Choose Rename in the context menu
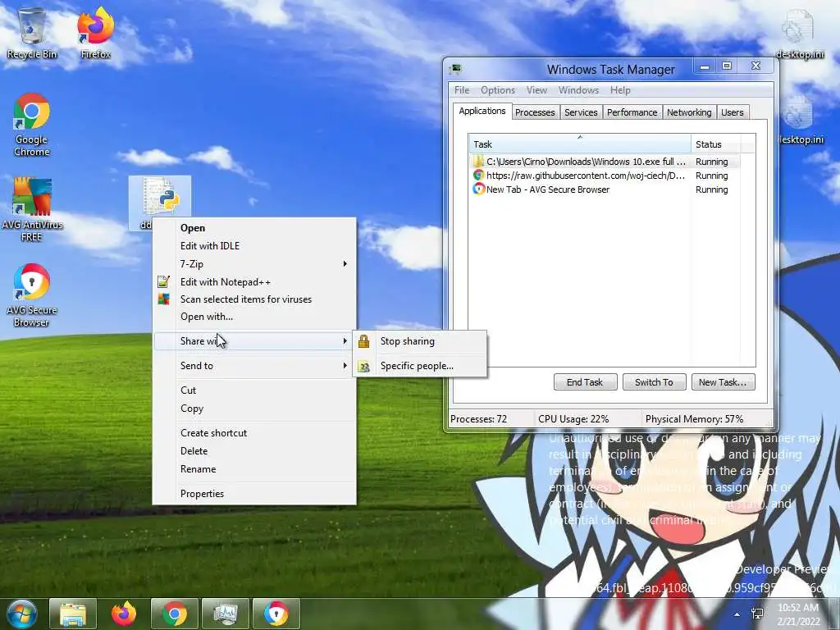The height and width of the screenshot is (630, 840). click(x=254, y=469)
